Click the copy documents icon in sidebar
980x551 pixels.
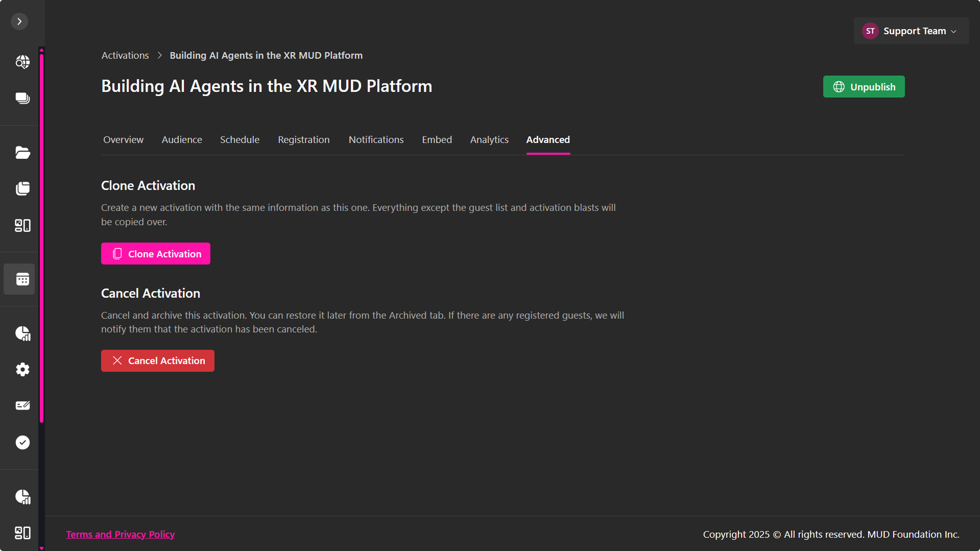coord(22,188)
